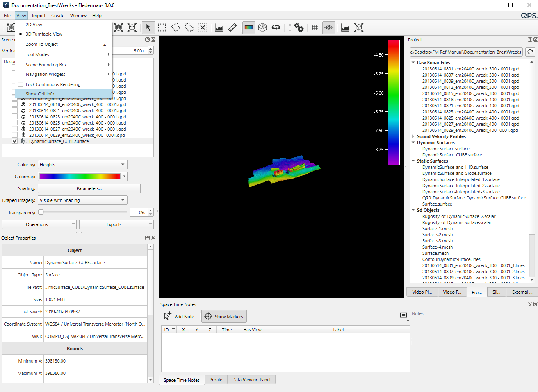
Task: Check the 0829 wreck_400 file checkbox
Action: click(15, 135)
